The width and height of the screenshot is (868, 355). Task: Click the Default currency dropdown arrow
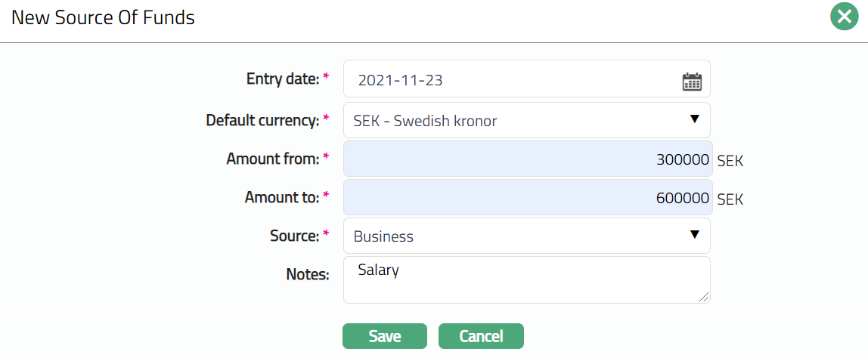(x=695, y=119)
